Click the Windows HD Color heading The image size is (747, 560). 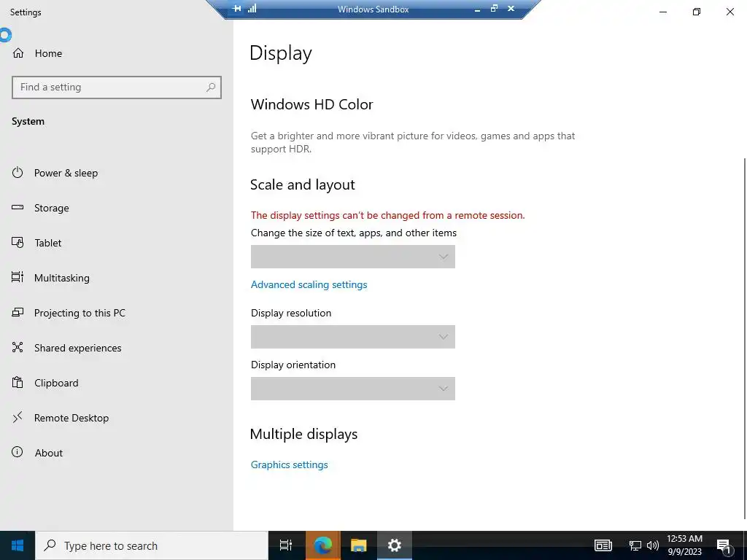click(x=312, y=104)
